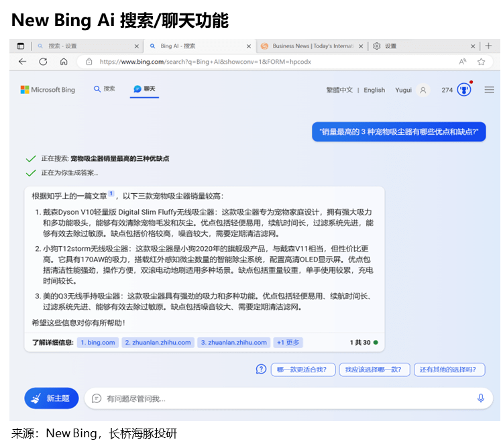
Task: Open the first source link bing.com
Action: (x=97, y=343)
